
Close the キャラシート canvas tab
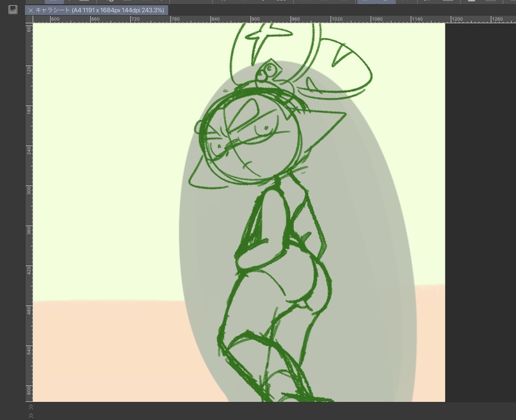[x=30, y=10]
